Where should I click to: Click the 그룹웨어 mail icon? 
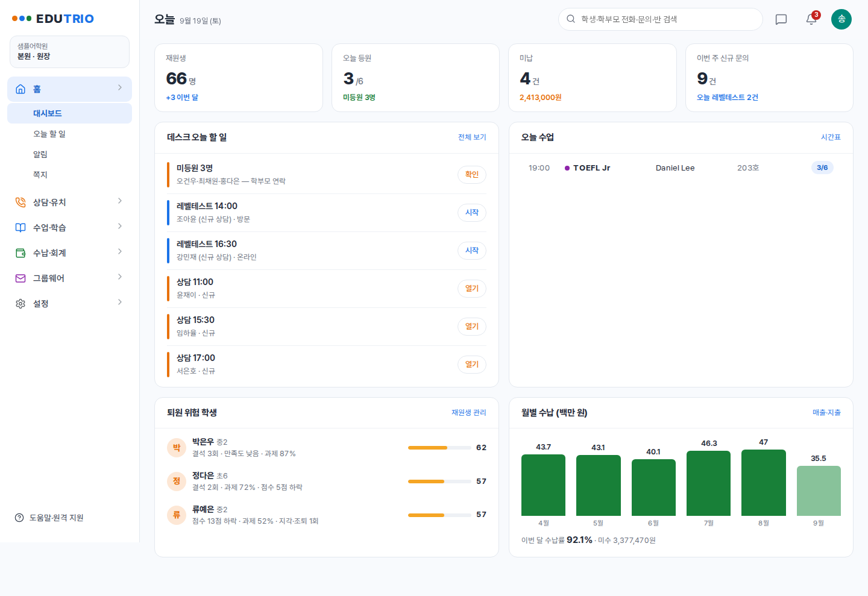pyautogui.click(x=20, y=278)
